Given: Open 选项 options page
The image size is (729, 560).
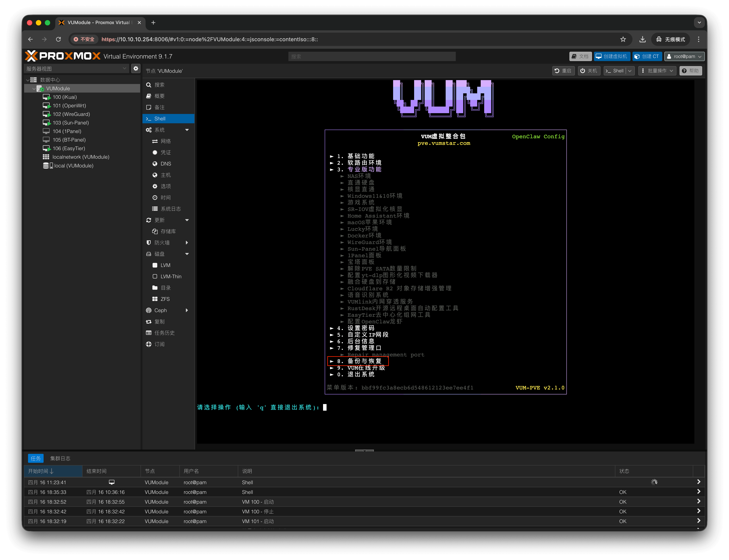Looking at the screenshot, I should click(x=168, y=186).
